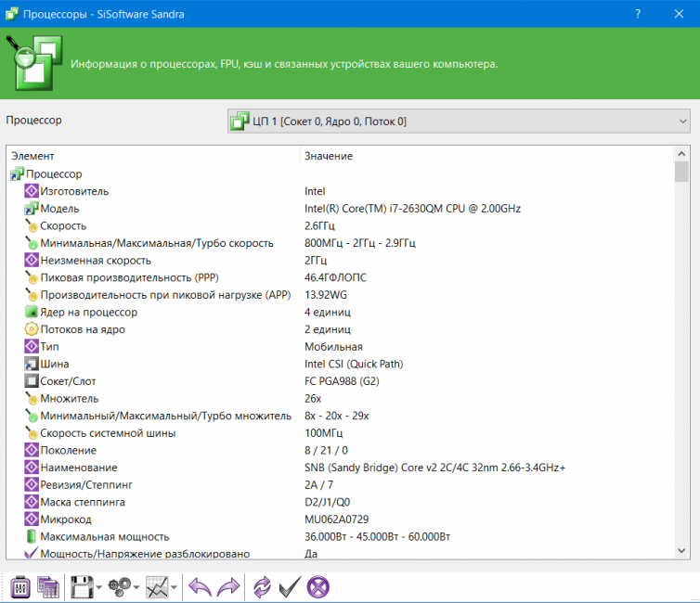Viewport: 700px width, 603px height.
Task: Click the chip icon beside Ядер на процессор
Action: [x=32, y=312]
